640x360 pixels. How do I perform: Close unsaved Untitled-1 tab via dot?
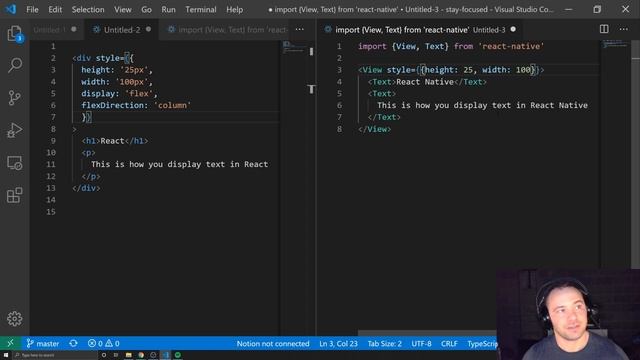pos(73,29)
